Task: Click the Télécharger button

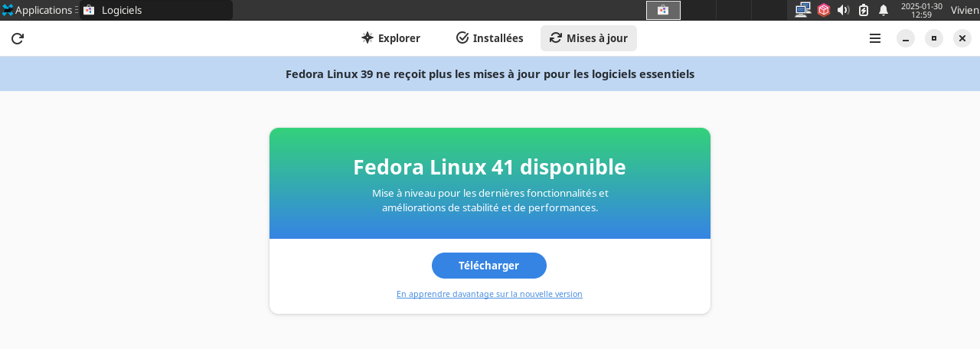Action: pyautogui.click(x=489, y=266)
